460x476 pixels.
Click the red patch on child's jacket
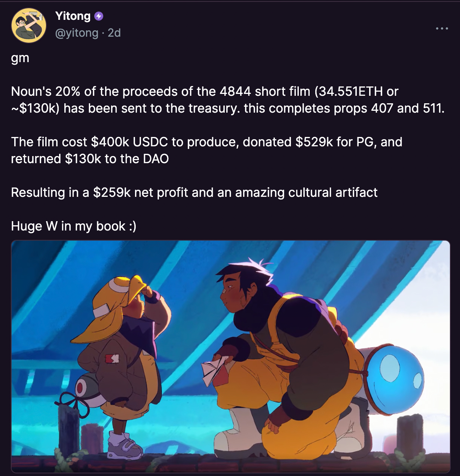tap(112, 359)
